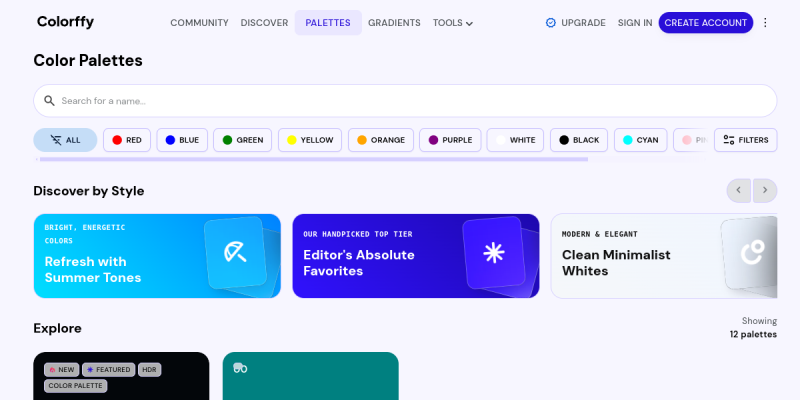Image resolution: width=800 pixels, height=400 pixels.
Task: Click the NEW tag on black palette
Action: 61,370
